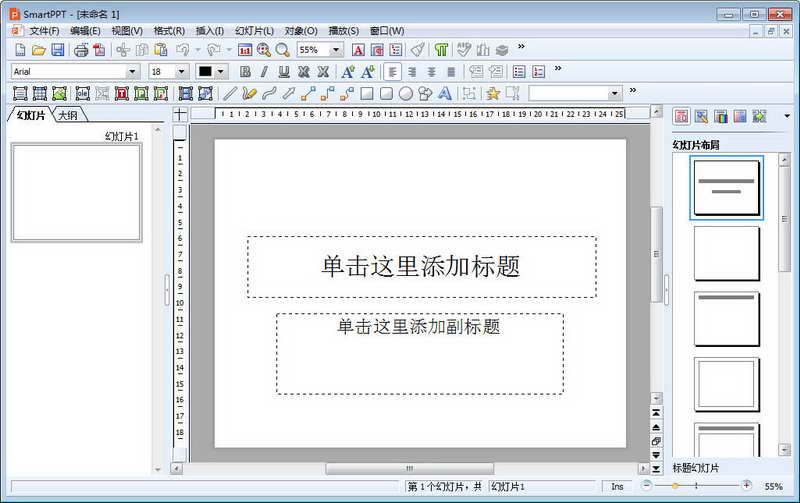Image resolution: width=800 pixels, height=503 pixels.
Task: Click the Cut scissors icon
Action: [123, 50]
